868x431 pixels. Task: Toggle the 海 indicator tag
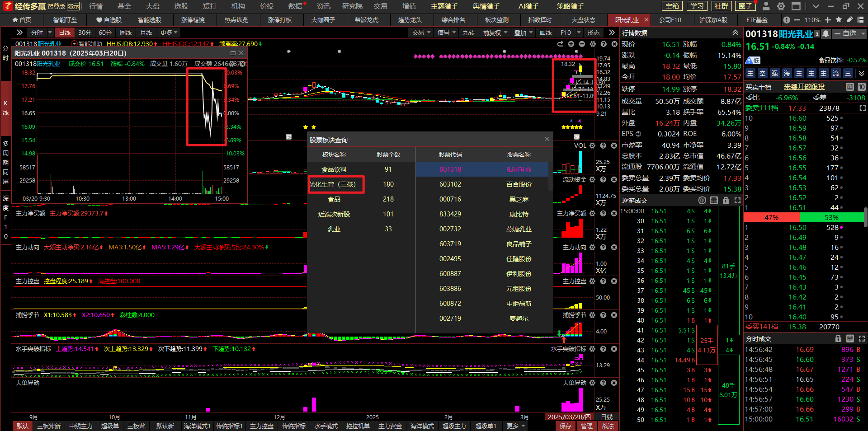(787, 73)
